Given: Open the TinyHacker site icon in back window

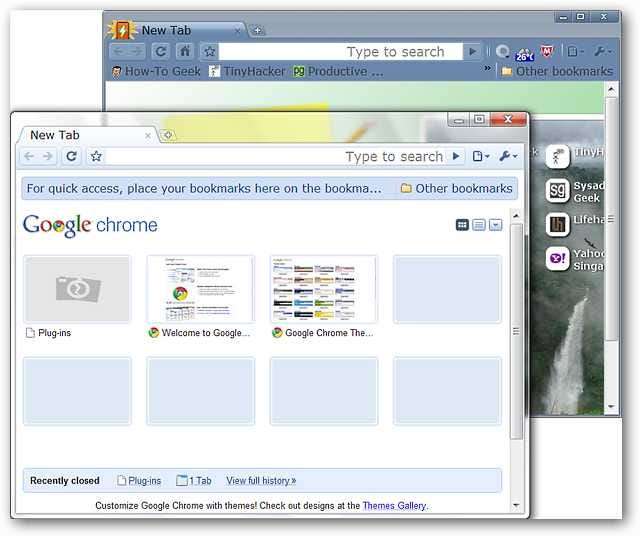Looking at the screenshot, I should [x=557, y=157].
